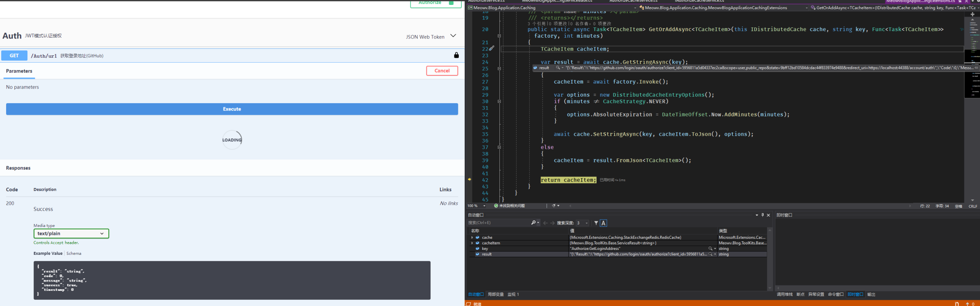
Task: Switch to the 局部变量 tab
Action: [495, 295]
